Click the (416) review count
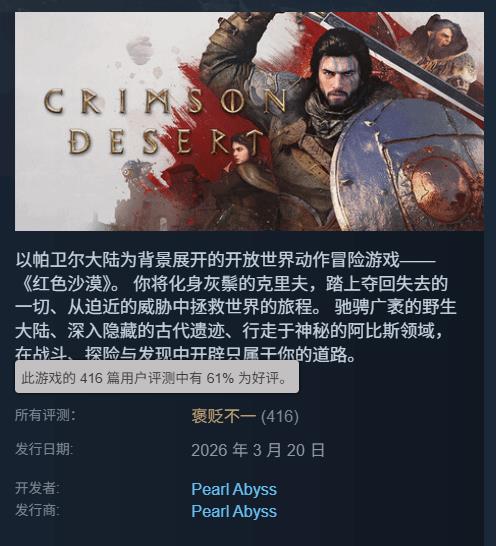Screen dimensions: 496x546 [280, 416]
